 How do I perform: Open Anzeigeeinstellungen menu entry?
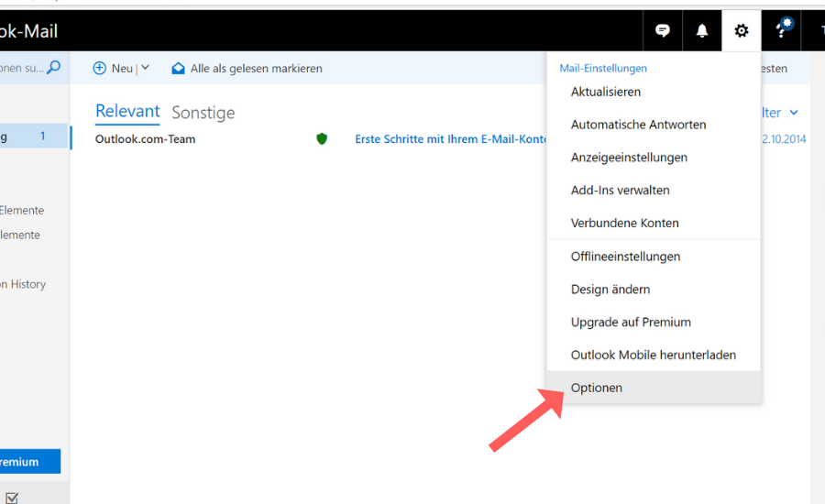[629, 158]
